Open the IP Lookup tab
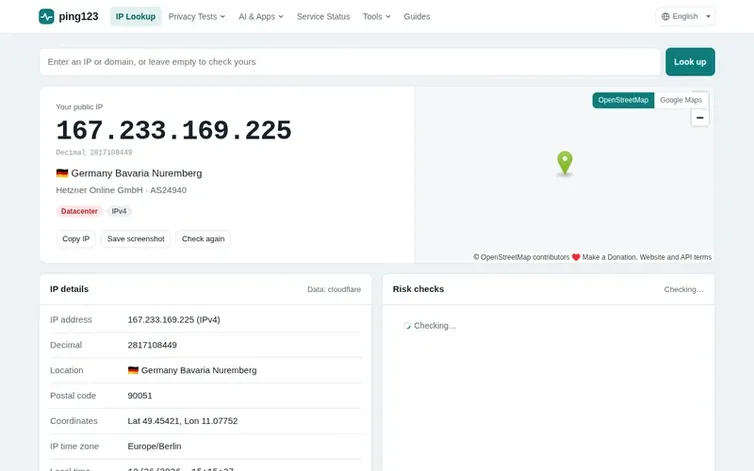 pyautogui.click(x=136, y=16)
